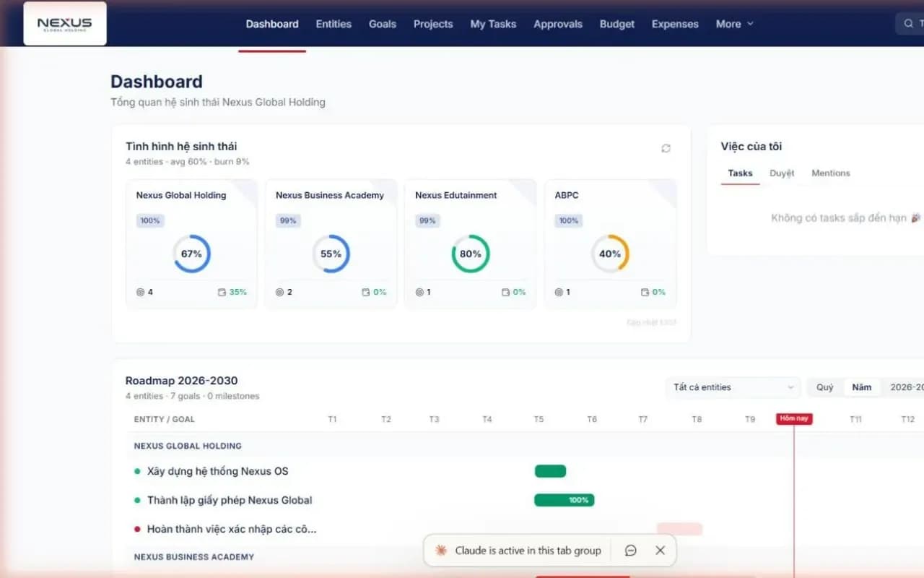924x578 pixels.
Task: Select goal Hoàn thành việc xác nhập các cô...
Action: coord(231,529)
